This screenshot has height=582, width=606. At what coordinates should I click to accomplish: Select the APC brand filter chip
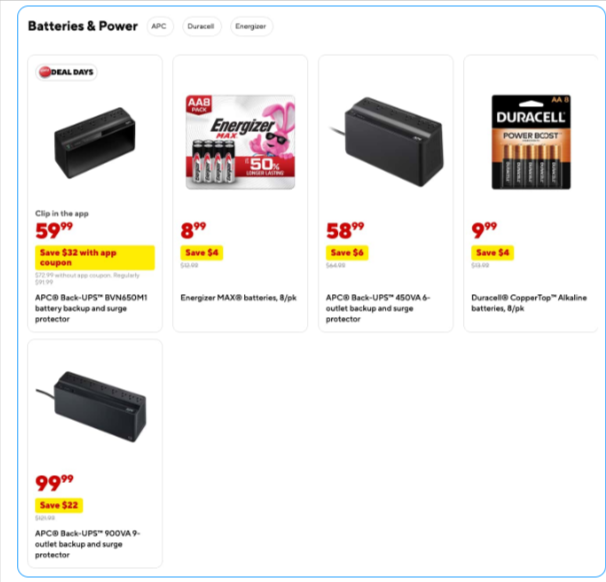coord(158,26)
